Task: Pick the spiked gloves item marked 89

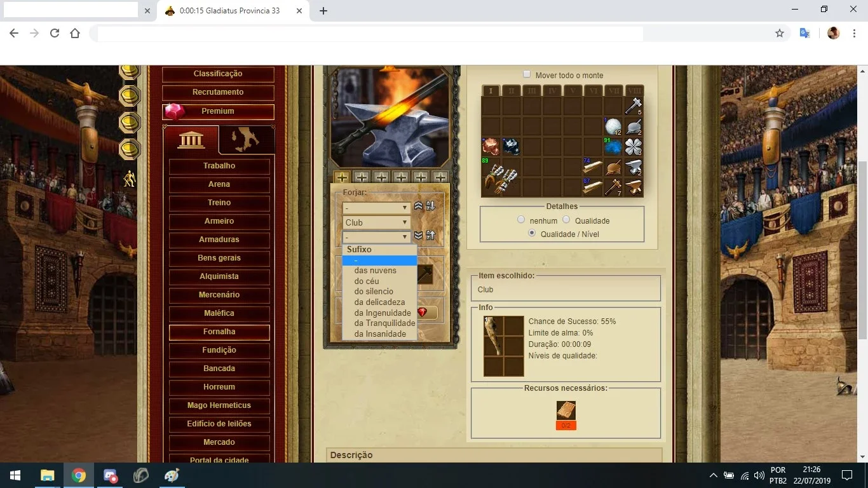Action: coord(501,177)
